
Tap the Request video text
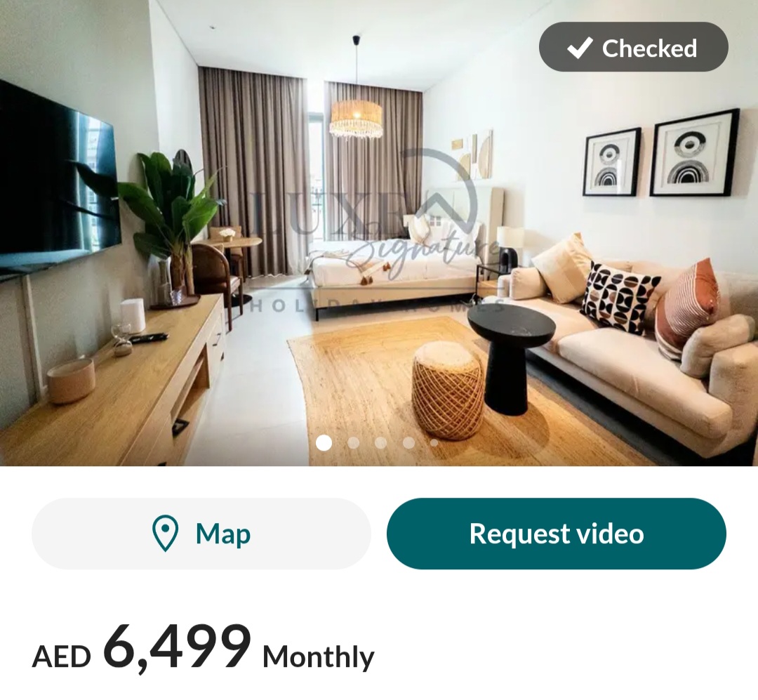557,534
